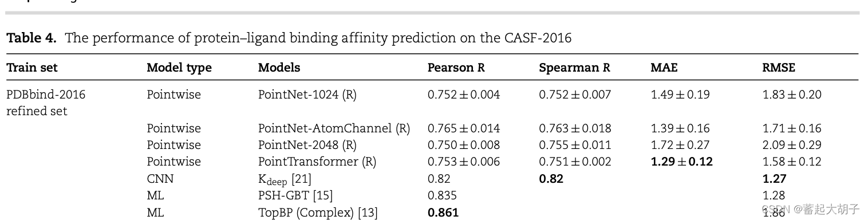Select the Model type column header
This screenshot has width=868, height=220.
(x=179, y=68)
